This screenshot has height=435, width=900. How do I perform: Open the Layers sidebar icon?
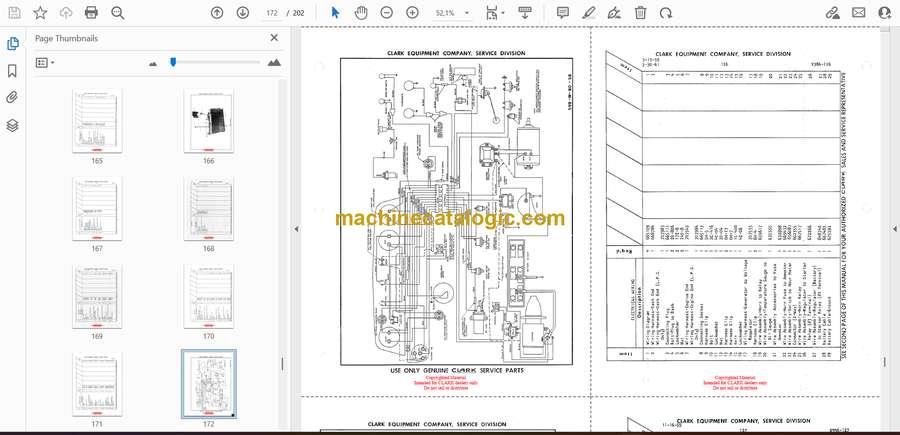12,126
